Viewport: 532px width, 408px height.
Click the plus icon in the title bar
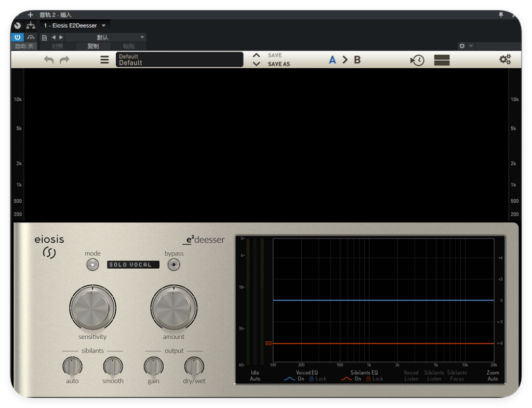click(x=31, y=15)
